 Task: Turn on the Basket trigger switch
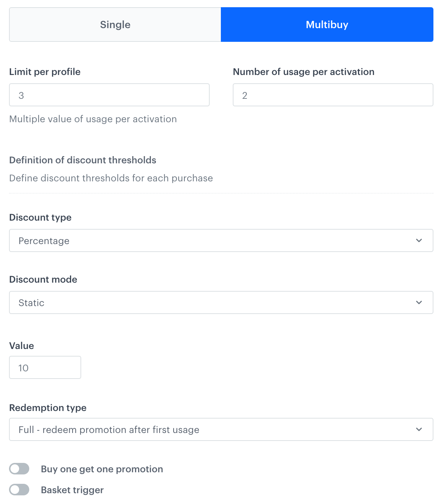click(19, 490)
